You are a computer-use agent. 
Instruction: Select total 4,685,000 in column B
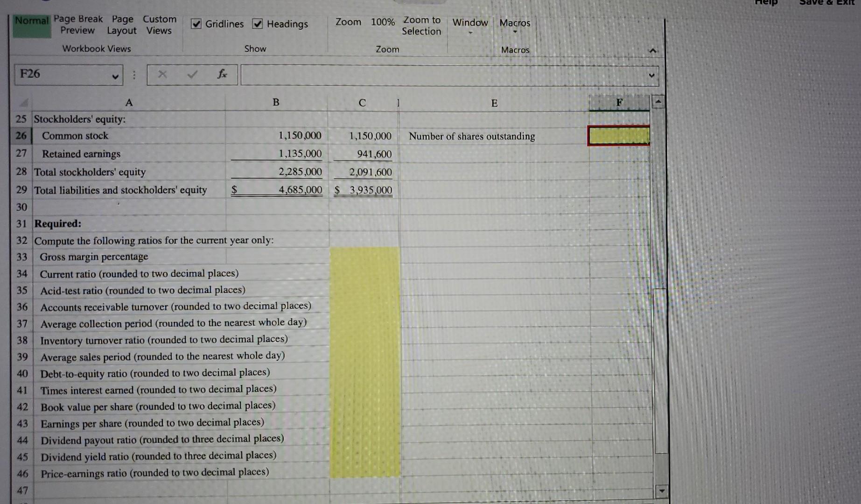click(277, 190)
